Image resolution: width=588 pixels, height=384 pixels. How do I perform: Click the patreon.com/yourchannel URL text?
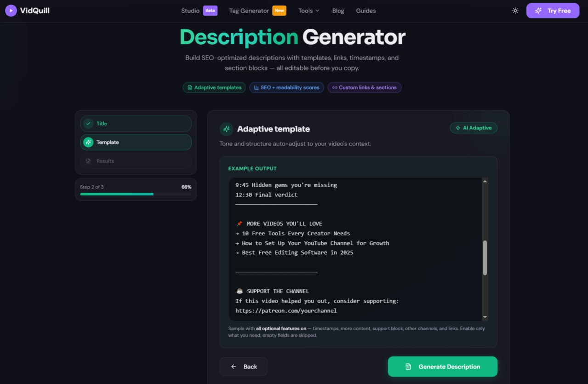point(286,311)
